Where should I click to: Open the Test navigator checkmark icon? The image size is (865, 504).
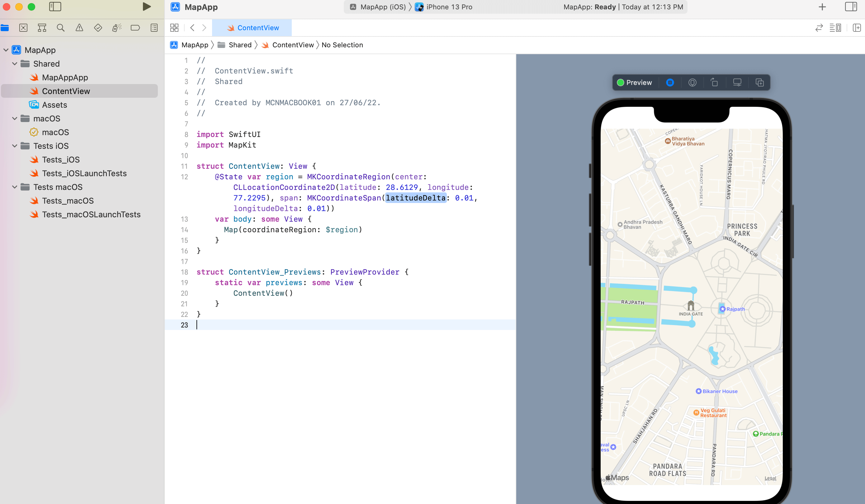click(97, 28)
